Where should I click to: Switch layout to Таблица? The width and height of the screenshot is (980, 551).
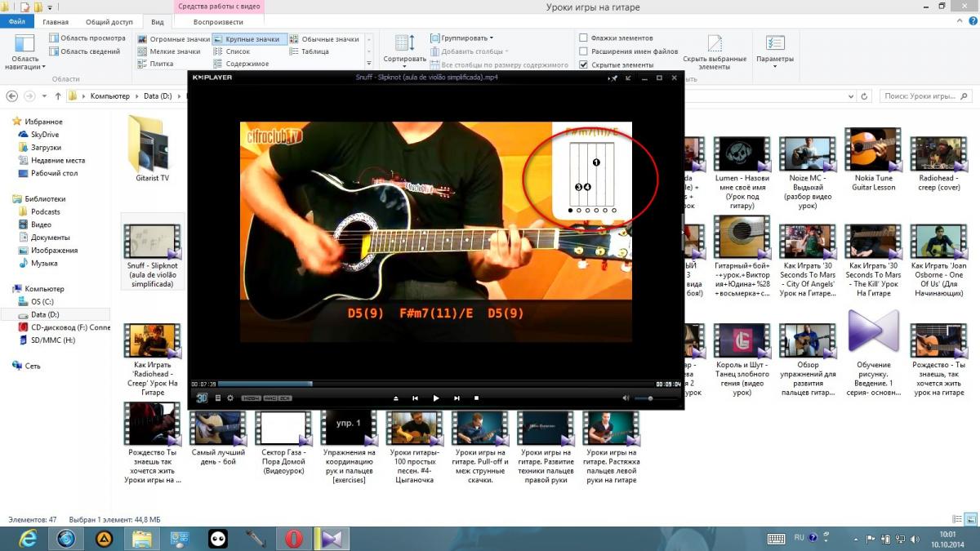(309, 51)
